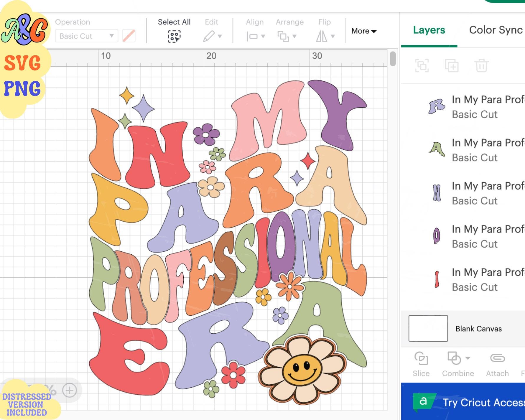Expand the Arrange dropdown arrow
The height and width of the screenshot is (420, 525).
[294, 37]
